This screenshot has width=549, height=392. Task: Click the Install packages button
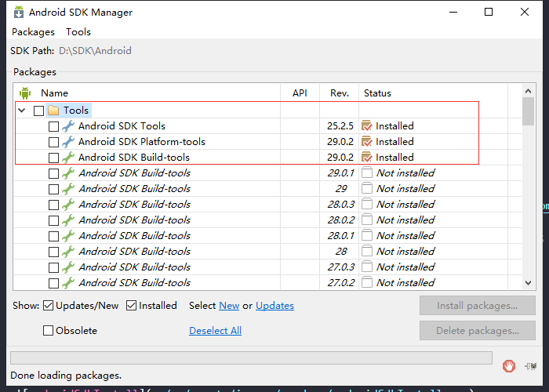pyautogui.click(x=477, y=306)
